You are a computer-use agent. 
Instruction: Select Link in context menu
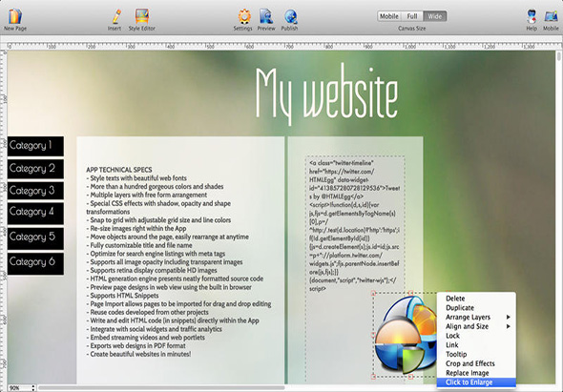(476, 345)
